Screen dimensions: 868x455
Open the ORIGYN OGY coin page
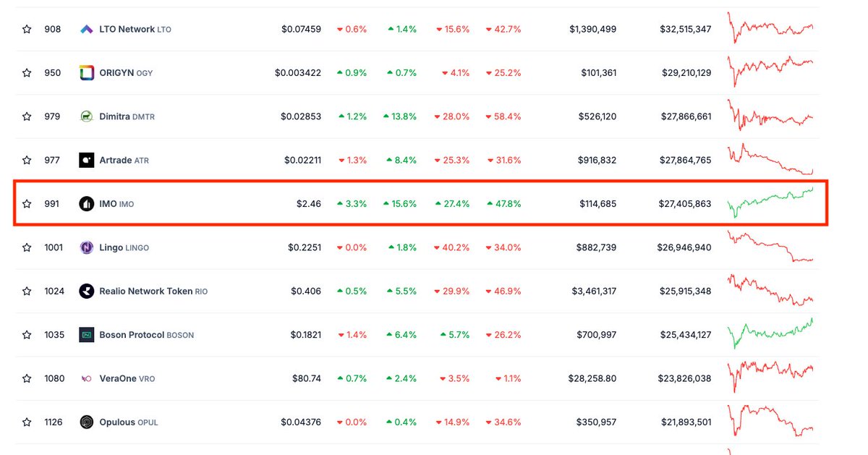[126, 73]
